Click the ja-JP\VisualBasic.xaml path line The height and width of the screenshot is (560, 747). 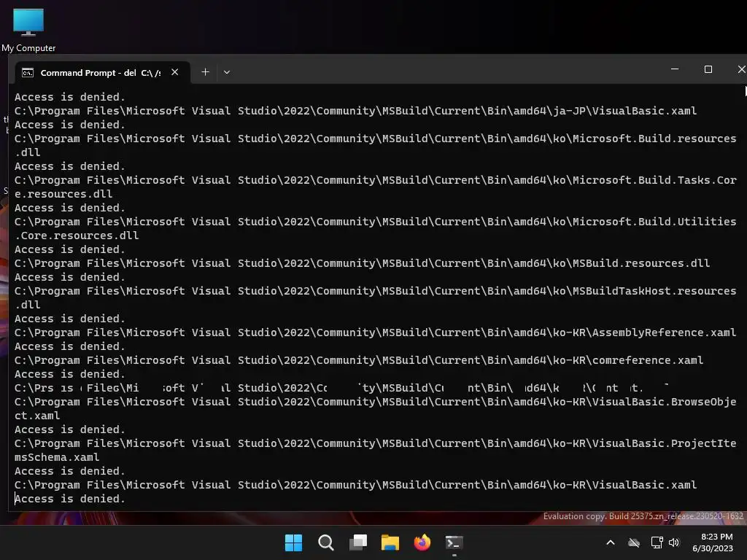click(355, 111)
